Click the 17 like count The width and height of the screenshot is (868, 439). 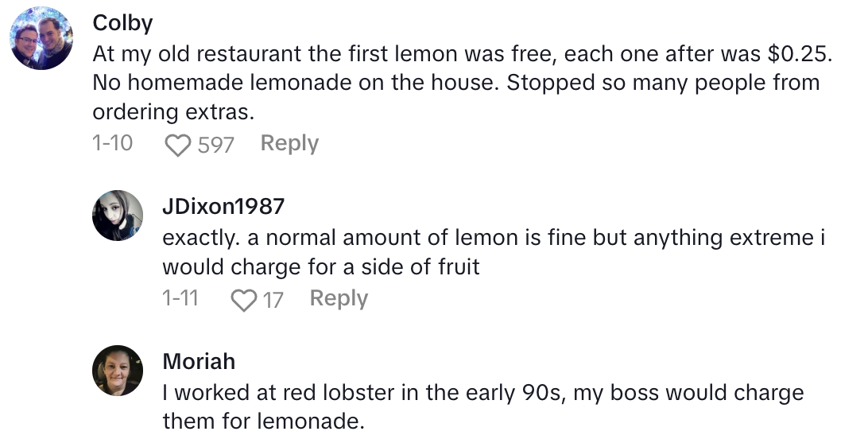click(273, 300)
